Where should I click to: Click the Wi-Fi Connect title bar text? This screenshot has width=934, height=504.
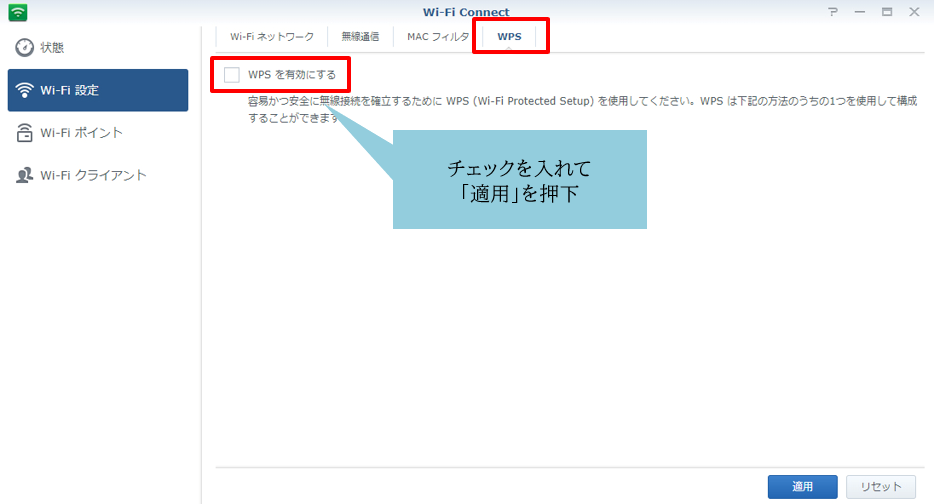466,11
